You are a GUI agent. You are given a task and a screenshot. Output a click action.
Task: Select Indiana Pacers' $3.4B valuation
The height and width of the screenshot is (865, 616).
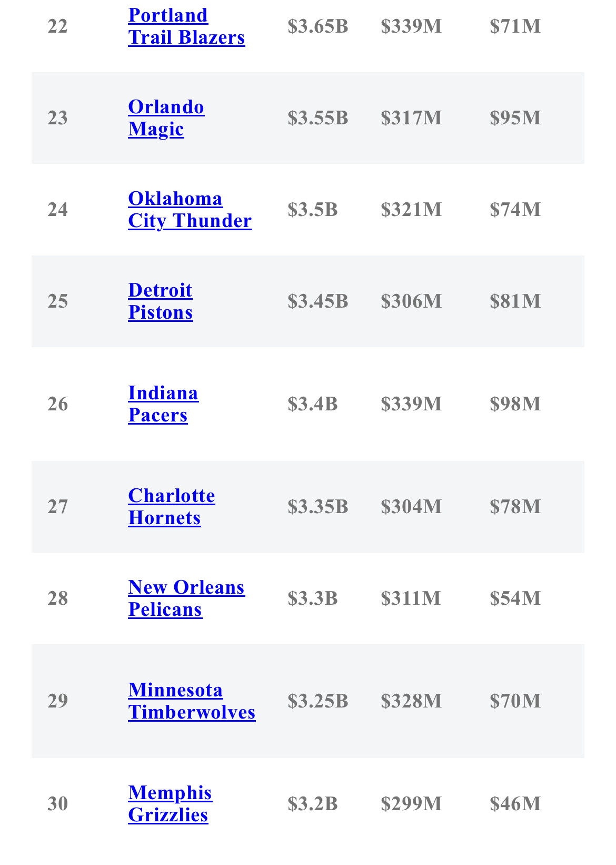click(313, 404)
